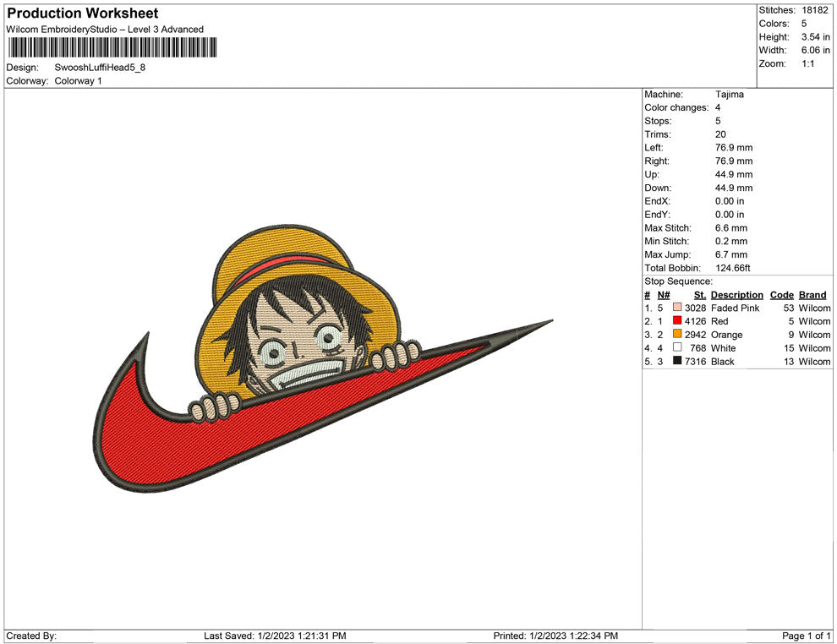
Task: Click the White thread color swatch
Action: (677, 348)
